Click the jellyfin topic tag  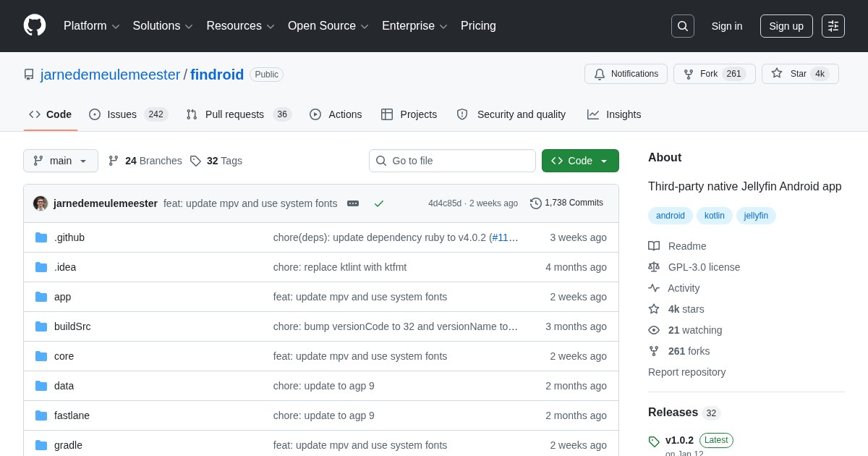click(x=756, y=216)
